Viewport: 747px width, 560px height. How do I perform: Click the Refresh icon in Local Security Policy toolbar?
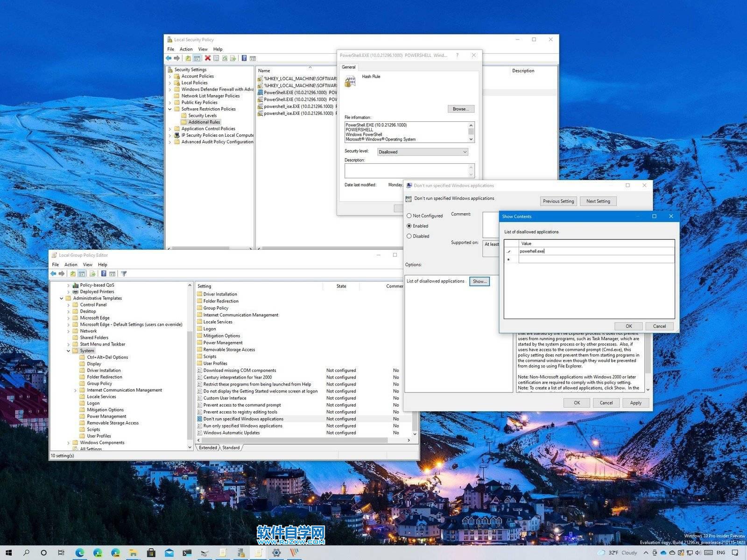tap(225, 58)
